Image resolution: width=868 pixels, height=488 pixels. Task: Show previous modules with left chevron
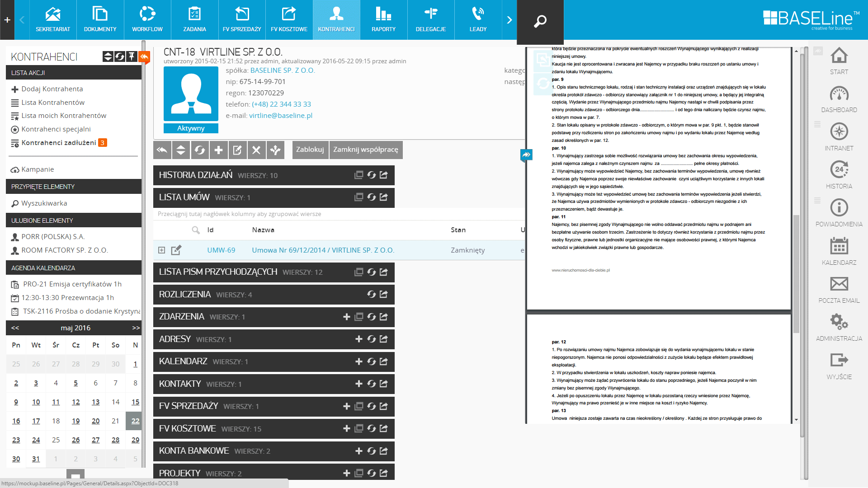pyautogui.click(x=22, y=20)
